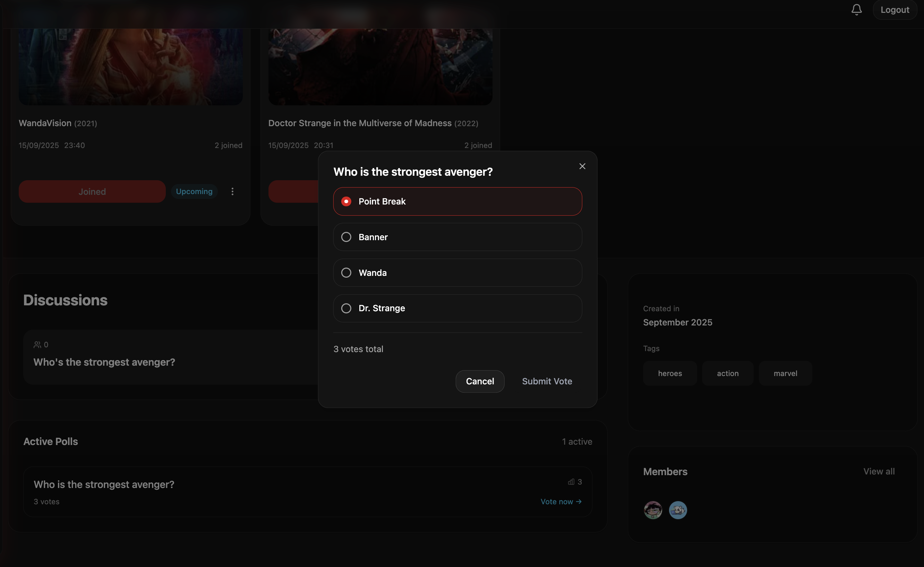The height and width of the screenshot is (567, 924).
Task: Click the Joined button for WandaVision
Action: 92,192
